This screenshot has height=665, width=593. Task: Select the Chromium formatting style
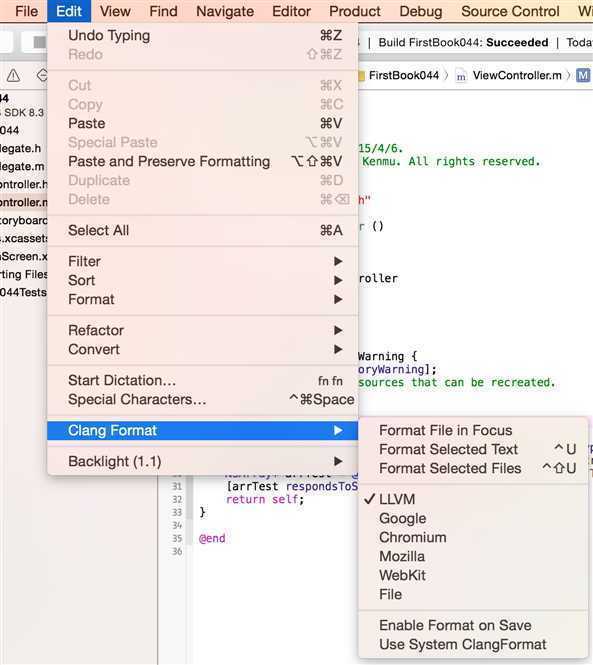[x=473, y=537]
